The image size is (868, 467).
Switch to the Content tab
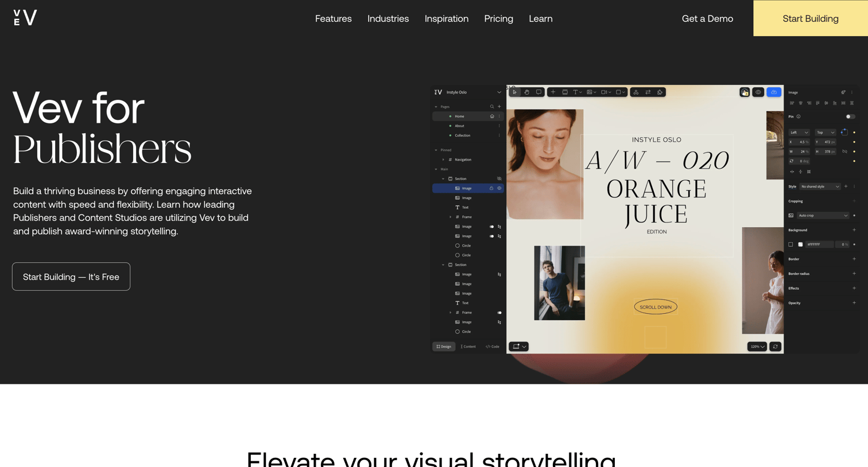[468, 347]
